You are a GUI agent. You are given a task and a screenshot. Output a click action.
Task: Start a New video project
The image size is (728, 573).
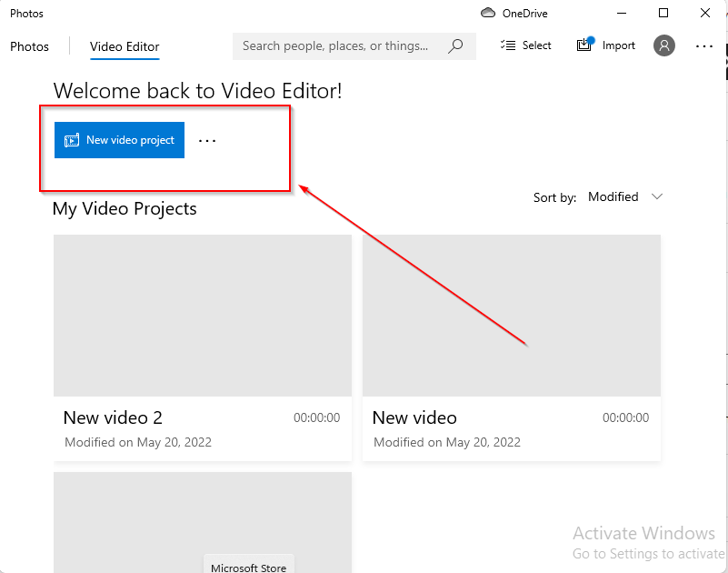click(x=119, y=141)
